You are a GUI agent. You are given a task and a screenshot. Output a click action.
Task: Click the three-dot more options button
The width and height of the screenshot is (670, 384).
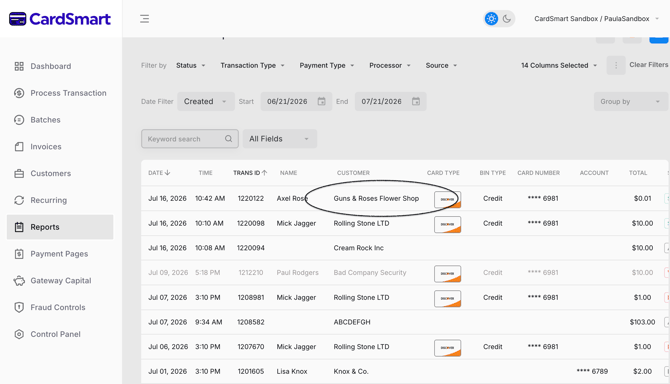[616, 65]
